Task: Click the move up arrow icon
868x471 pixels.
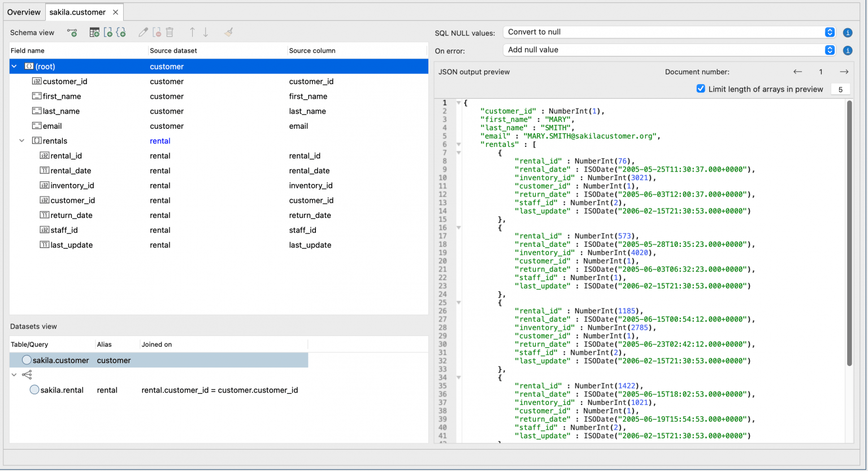Action: (x=192, y=33)
